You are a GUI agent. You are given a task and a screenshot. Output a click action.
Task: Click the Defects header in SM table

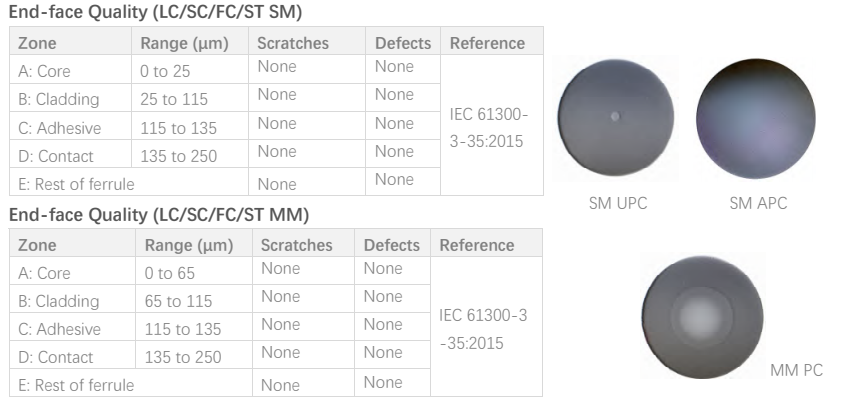click(403, 41)
